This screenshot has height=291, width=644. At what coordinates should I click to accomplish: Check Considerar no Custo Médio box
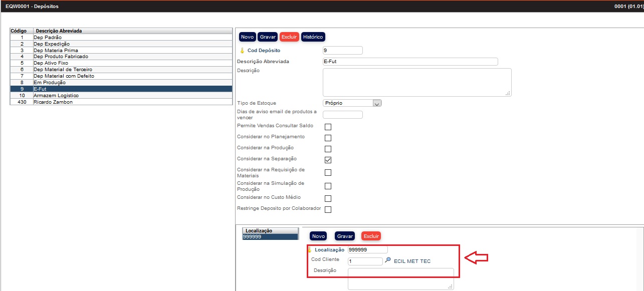coord(328,198)
